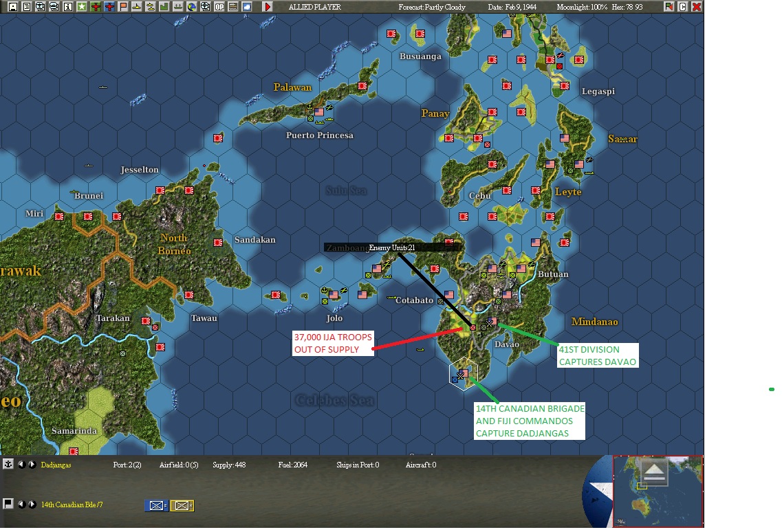The width and height of the screenshot is (782, 532).
Task: Click the anchor base icon beside Dadjangas
Action: coord(8,464)
